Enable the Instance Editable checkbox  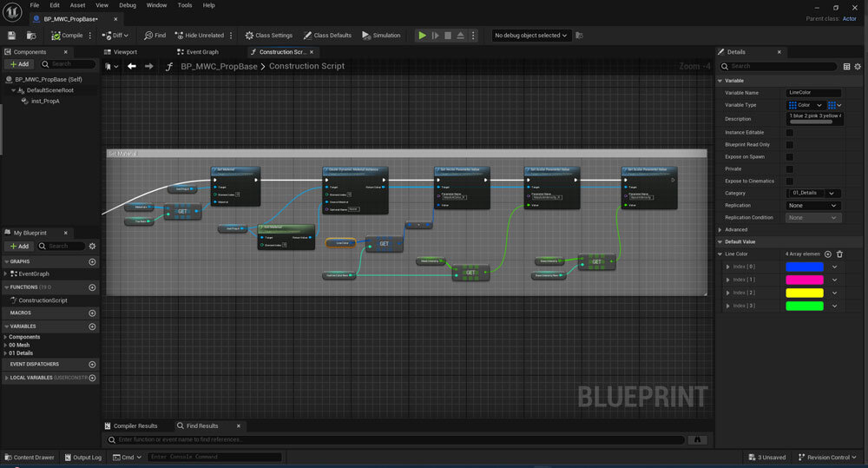[x=790, y=132]
